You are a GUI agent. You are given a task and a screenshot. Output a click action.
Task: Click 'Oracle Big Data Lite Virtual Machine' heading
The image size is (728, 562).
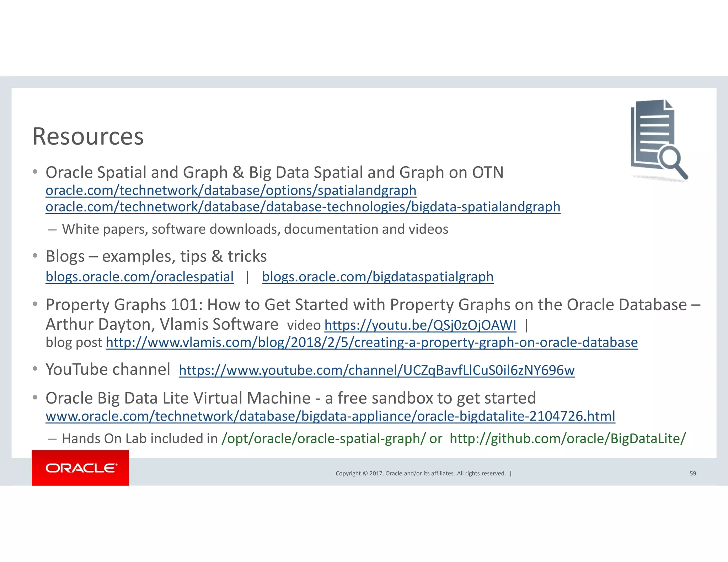[x=290, y=398]
